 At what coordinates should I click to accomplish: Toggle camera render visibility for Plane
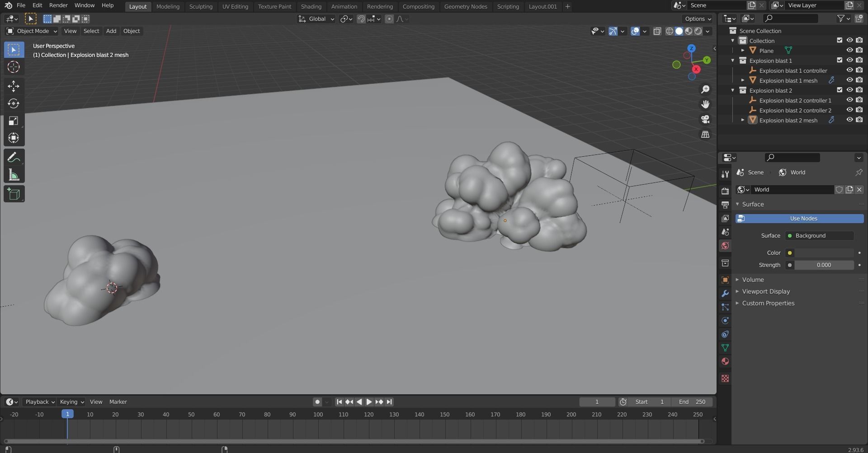859,50
